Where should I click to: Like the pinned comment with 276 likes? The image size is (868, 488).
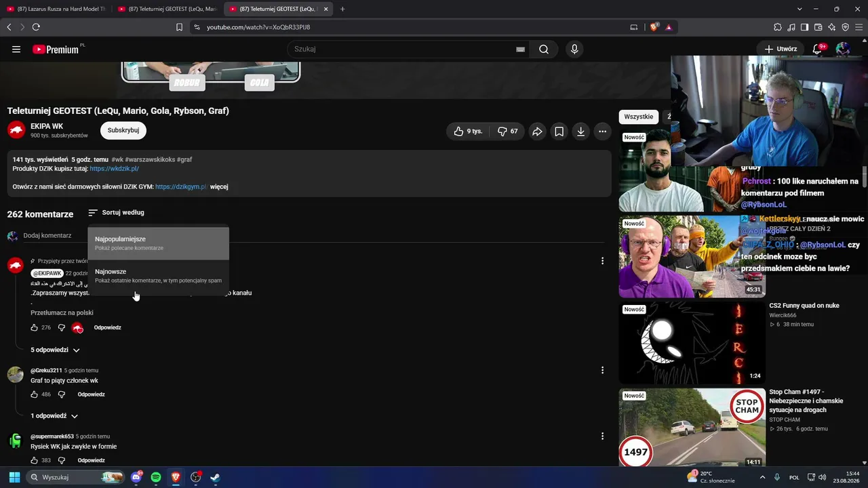(35, 328)
